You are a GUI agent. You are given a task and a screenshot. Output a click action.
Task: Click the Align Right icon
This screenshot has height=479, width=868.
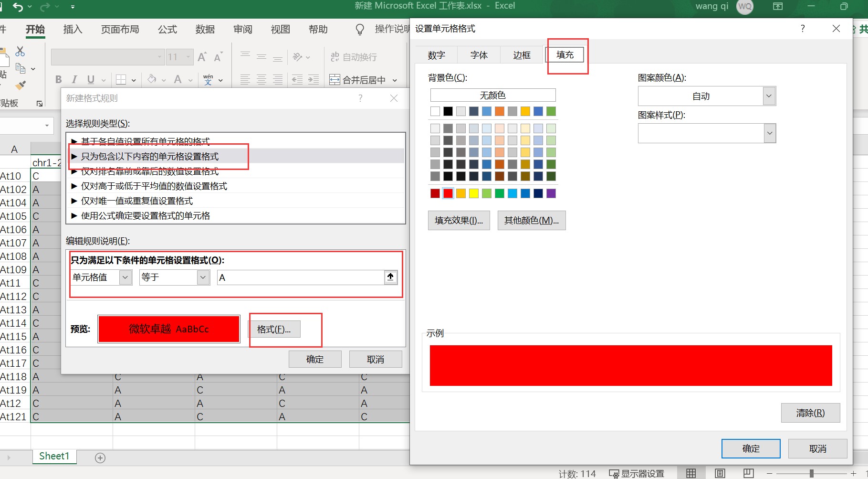(278, 79)
